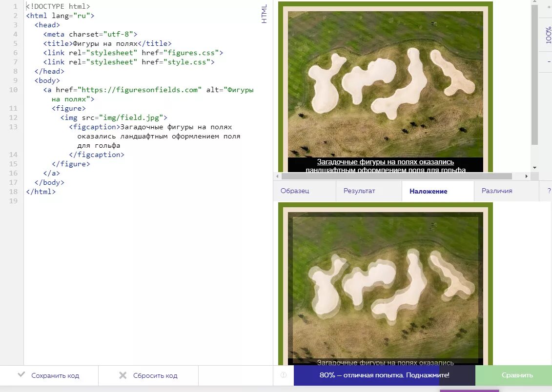Image resolution: width=552 pixels, height=392 pixels.
Task: Open the question mark help tab
Action: [x=549, y=191]
